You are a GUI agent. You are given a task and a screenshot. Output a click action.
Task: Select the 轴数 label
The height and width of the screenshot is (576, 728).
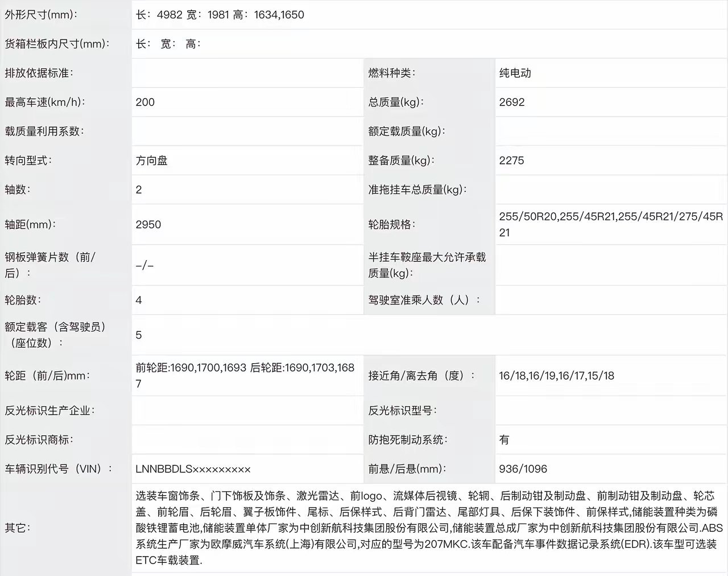[x=18, y=190]
